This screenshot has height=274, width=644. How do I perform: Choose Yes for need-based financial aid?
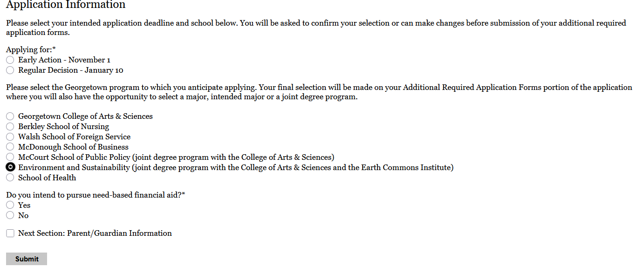(x=10, y=205)
